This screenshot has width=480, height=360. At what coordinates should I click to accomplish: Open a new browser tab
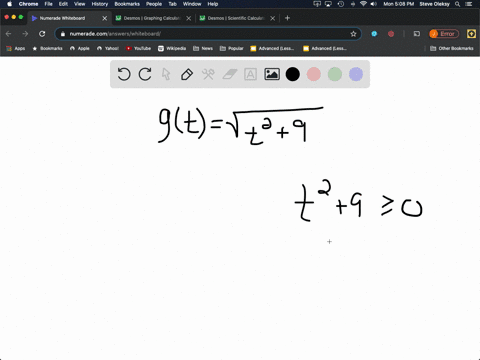pos(287,18)
